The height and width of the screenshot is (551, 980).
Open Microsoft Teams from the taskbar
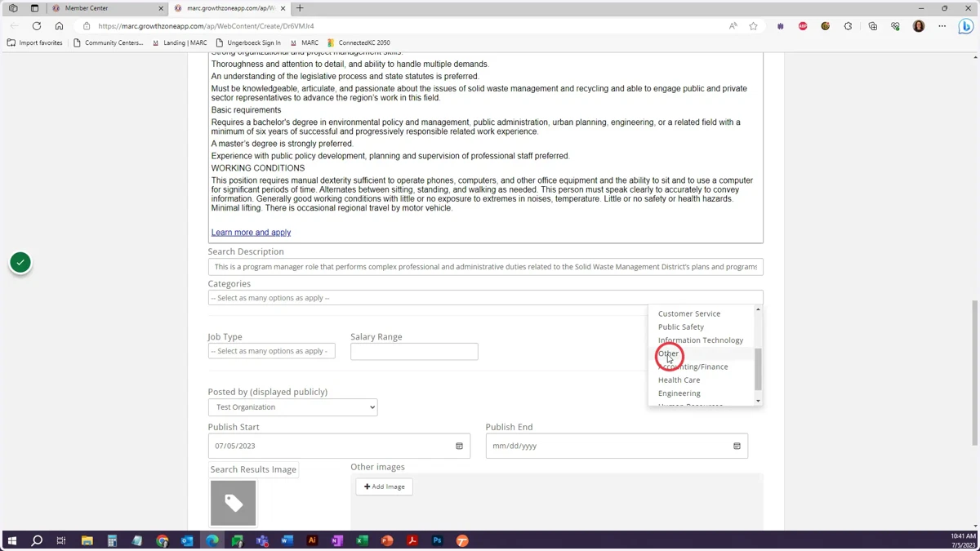[262, 540]
